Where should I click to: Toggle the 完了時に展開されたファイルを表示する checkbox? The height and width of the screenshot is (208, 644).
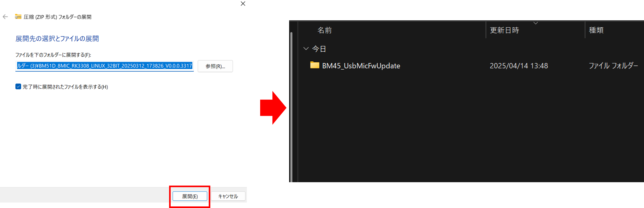(18, 87)
